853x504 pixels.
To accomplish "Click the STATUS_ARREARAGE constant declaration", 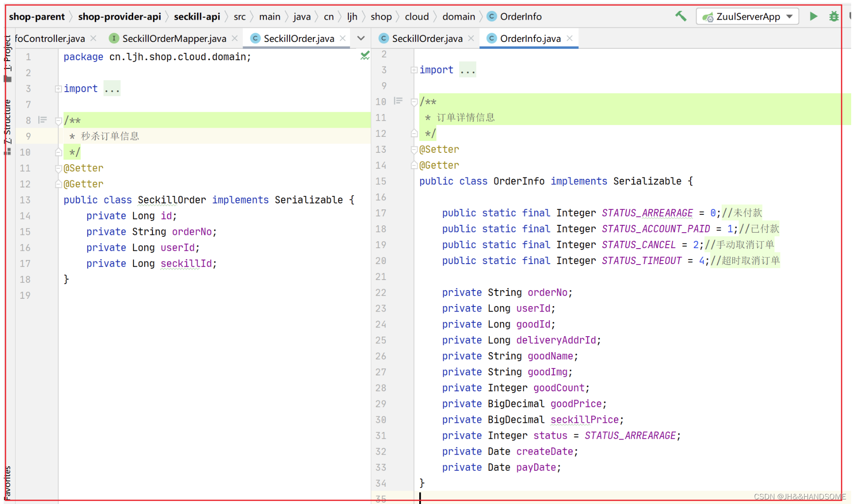I will [x=647, y=213].
